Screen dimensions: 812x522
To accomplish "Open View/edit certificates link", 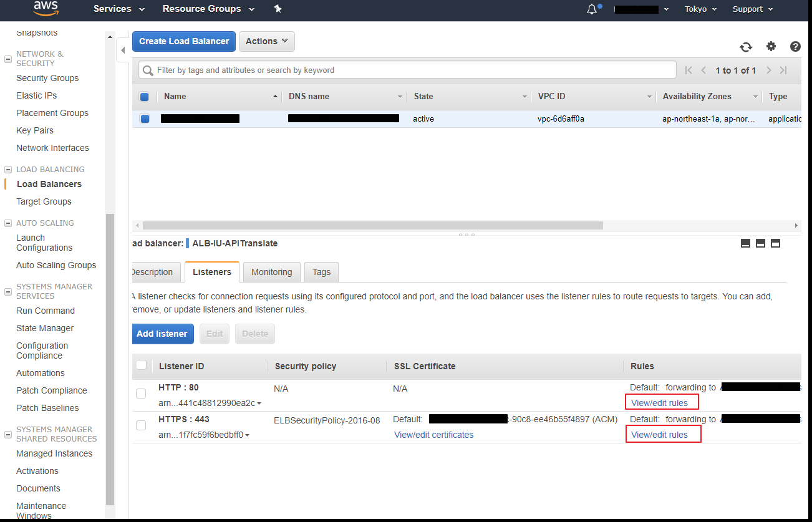I will [433, 435].
